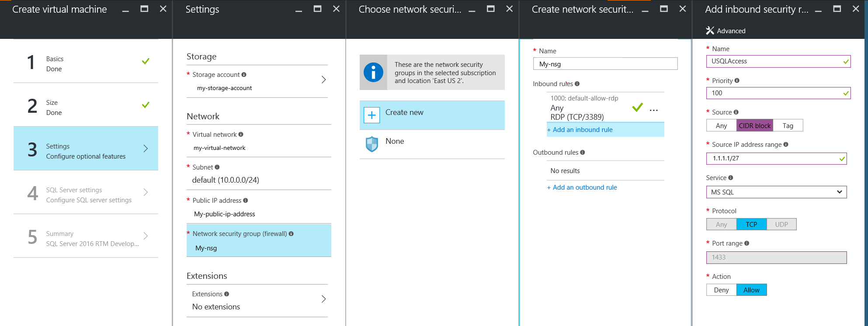Click info icon beside Virtual network
Viewport: 868px width, 326px height.
point(241,135)
